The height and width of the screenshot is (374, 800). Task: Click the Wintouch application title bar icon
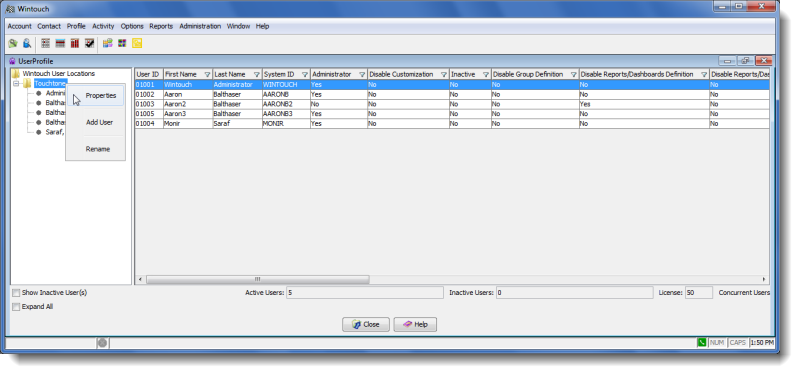10,9
